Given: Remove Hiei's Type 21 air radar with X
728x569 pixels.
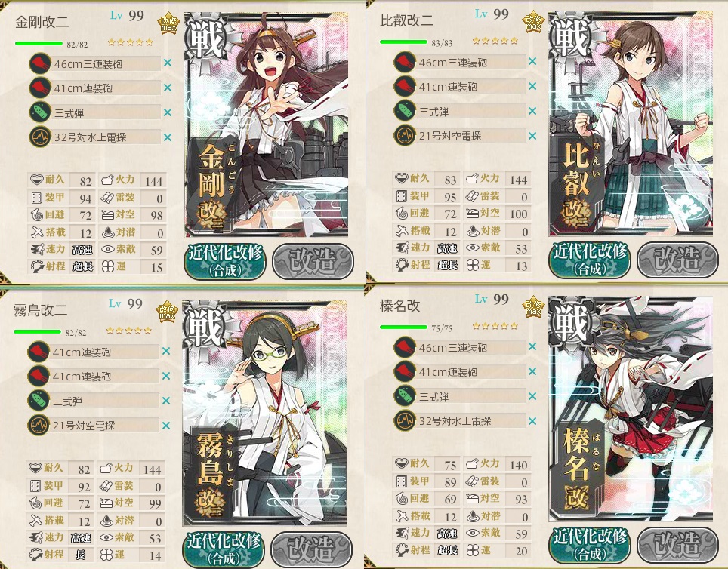Looking at the screenshot, I should click(x=532, y=136).
